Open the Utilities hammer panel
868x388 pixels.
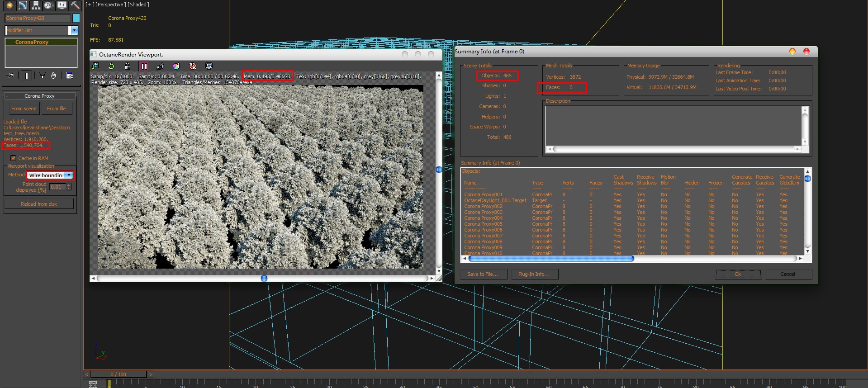click(x=75, y=5)
